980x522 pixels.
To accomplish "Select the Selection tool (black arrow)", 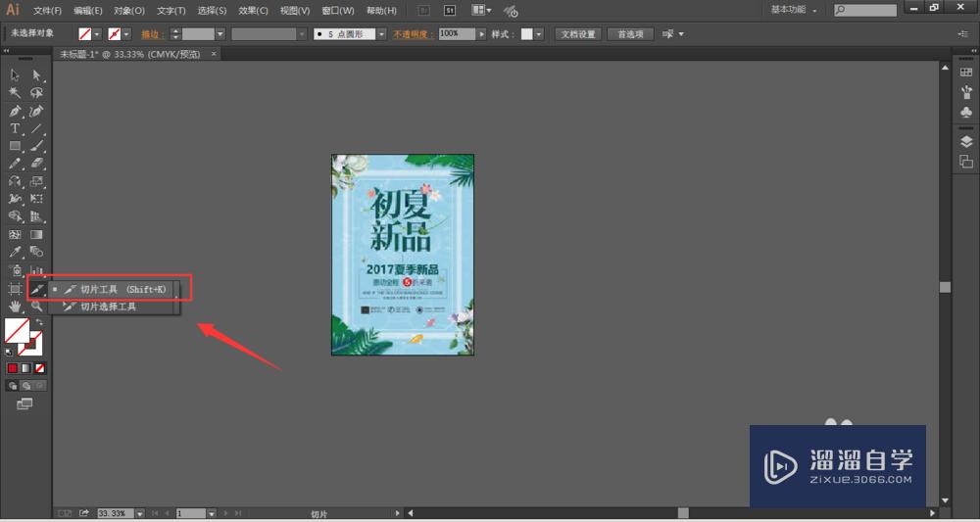I will pos(15,75).
